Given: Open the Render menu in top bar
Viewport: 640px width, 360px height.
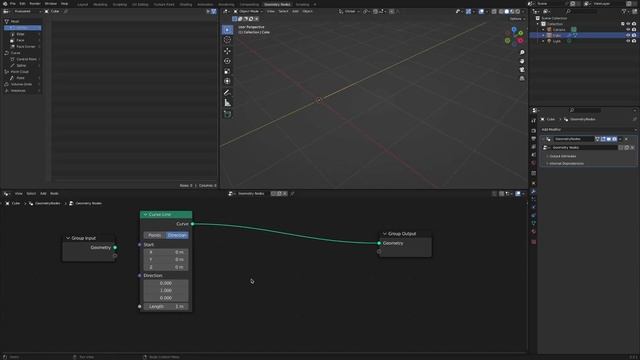Looking at the screenshot, I should 35,4.
